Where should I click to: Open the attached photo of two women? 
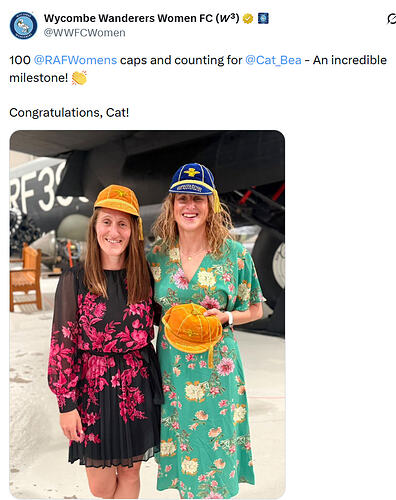click(x=147, y=314)
